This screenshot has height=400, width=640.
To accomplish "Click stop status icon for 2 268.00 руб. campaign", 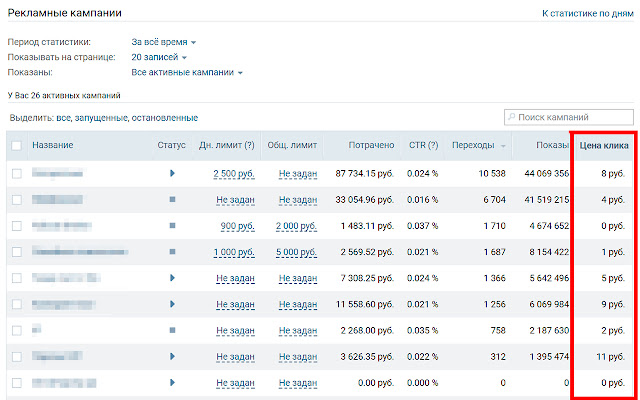I will click(x=172, y=330).
